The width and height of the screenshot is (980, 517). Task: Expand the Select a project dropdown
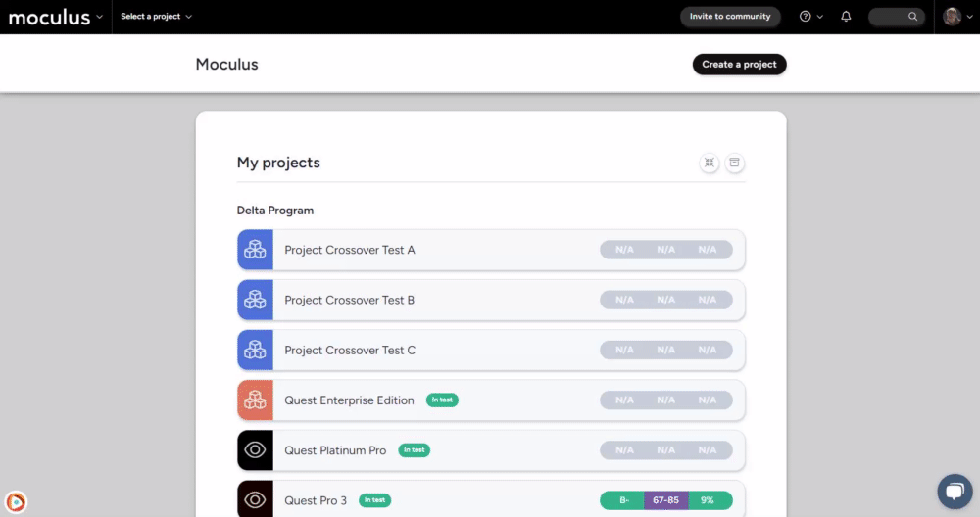pos(156,17)
